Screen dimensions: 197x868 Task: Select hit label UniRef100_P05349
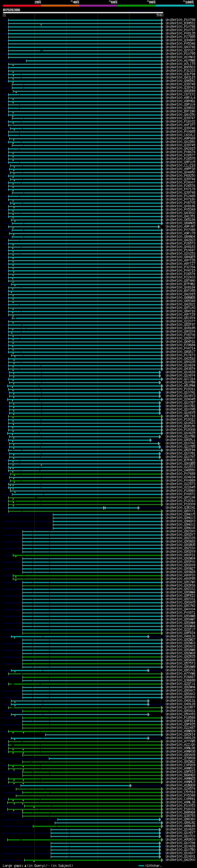(180, 210)
